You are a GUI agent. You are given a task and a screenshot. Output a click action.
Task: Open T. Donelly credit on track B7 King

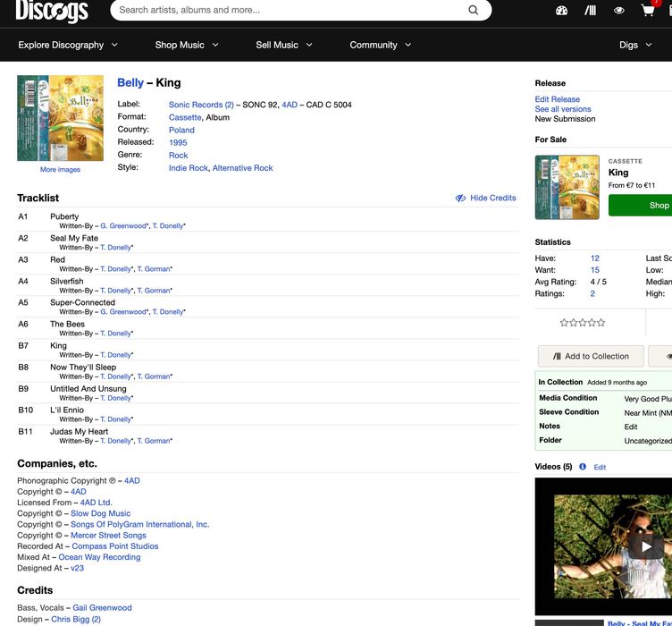(115, 355)
